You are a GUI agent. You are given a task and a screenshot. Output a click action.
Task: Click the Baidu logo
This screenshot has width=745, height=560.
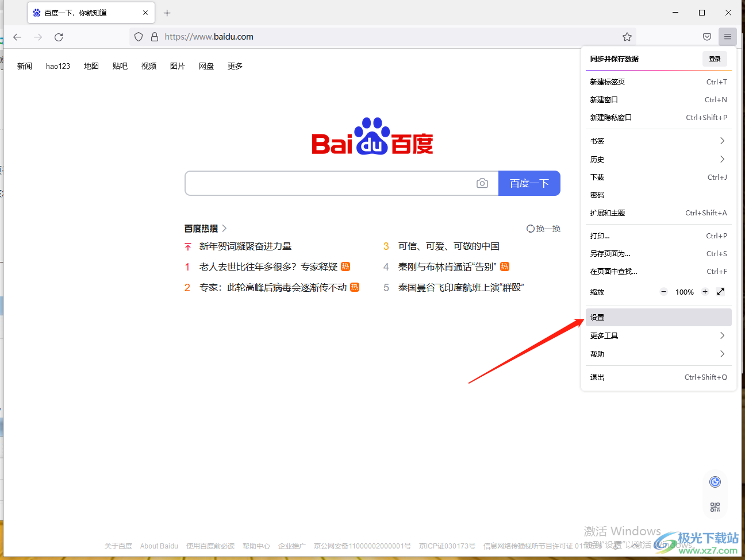(x=373, y=137)
